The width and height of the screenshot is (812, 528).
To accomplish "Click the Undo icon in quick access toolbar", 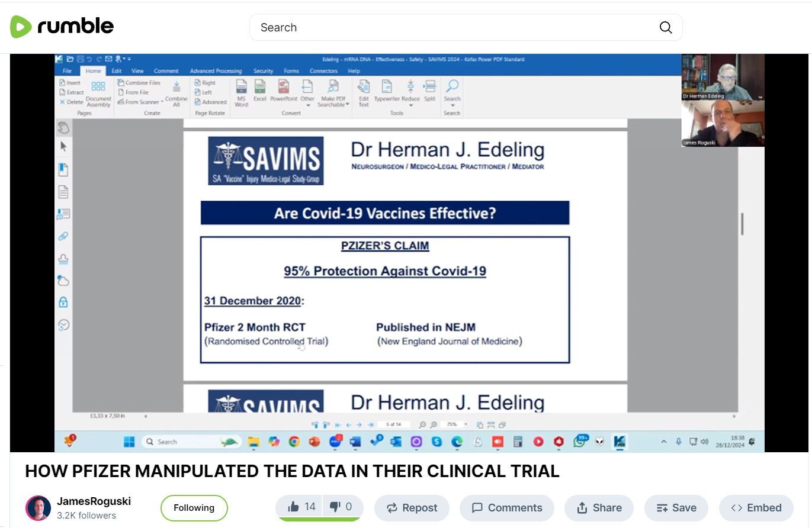I will click(x=89, y=59).
